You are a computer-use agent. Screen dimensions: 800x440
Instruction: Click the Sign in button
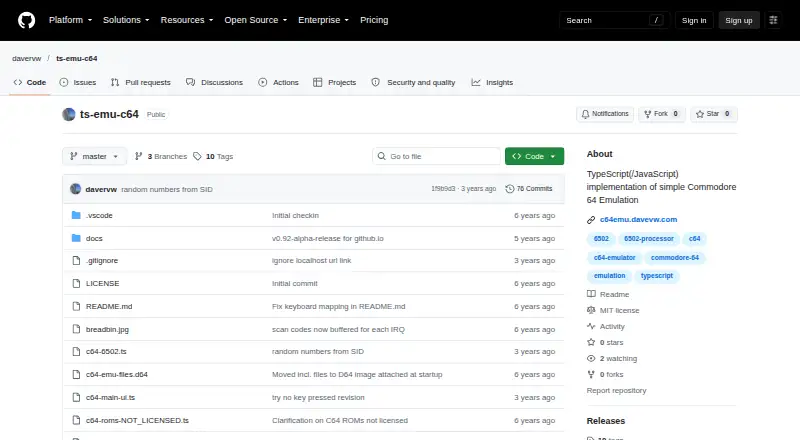coord(694,20)
